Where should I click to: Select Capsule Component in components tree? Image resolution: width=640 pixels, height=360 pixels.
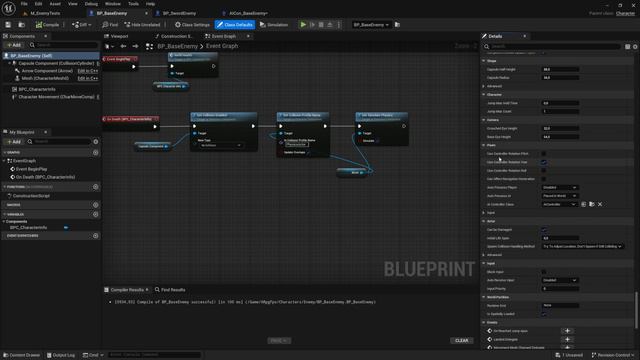click(x=56, y=63)
